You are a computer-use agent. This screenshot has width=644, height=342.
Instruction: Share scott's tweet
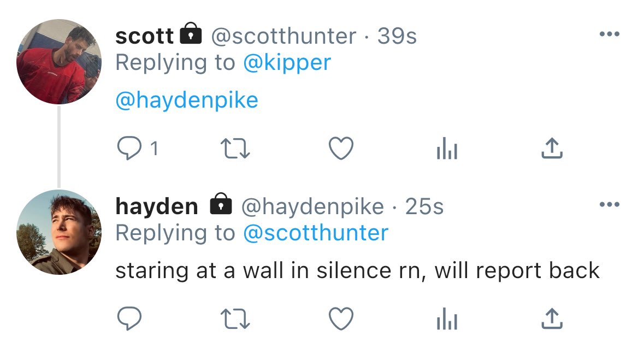[552, 148]
